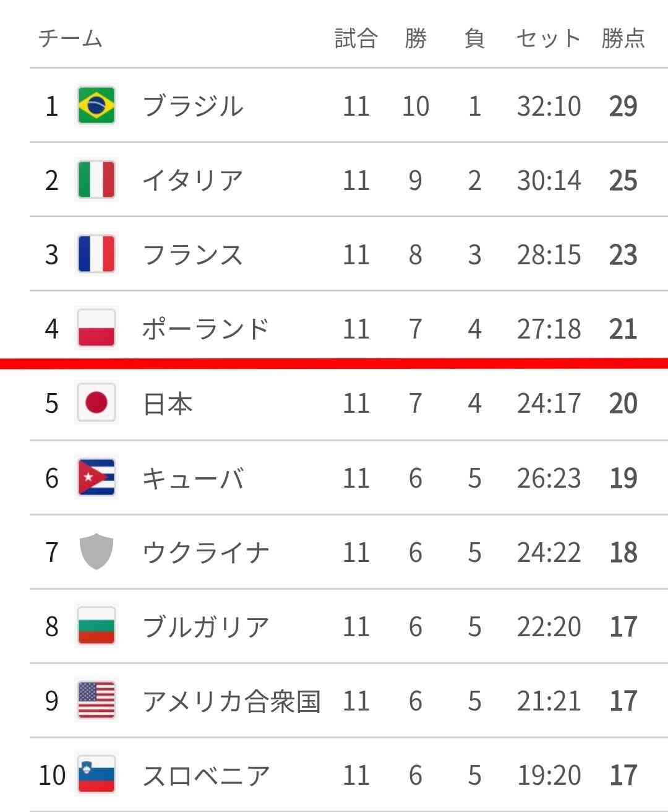Click the Poland flag icon

pos(96,329)
